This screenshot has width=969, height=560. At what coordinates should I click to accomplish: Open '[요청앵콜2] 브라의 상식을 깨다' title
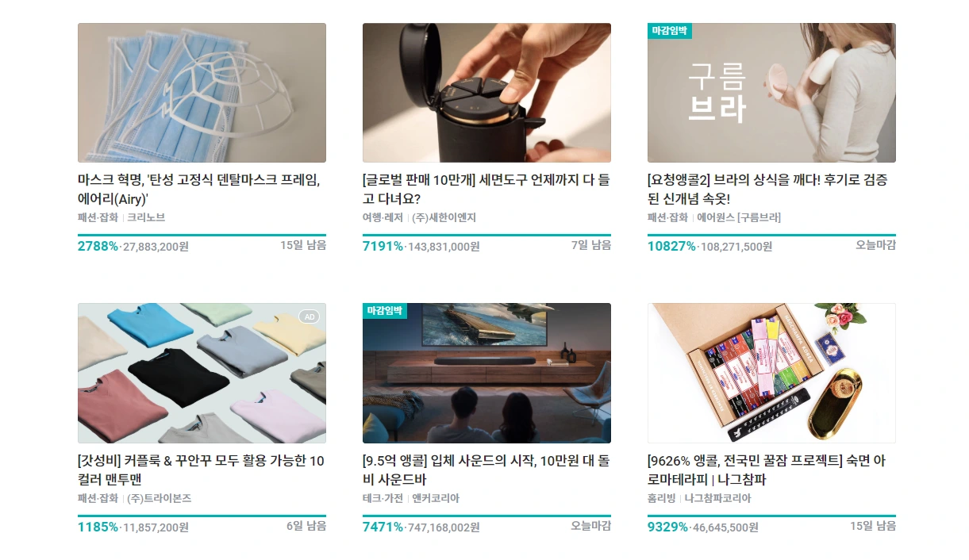point(767,190)
